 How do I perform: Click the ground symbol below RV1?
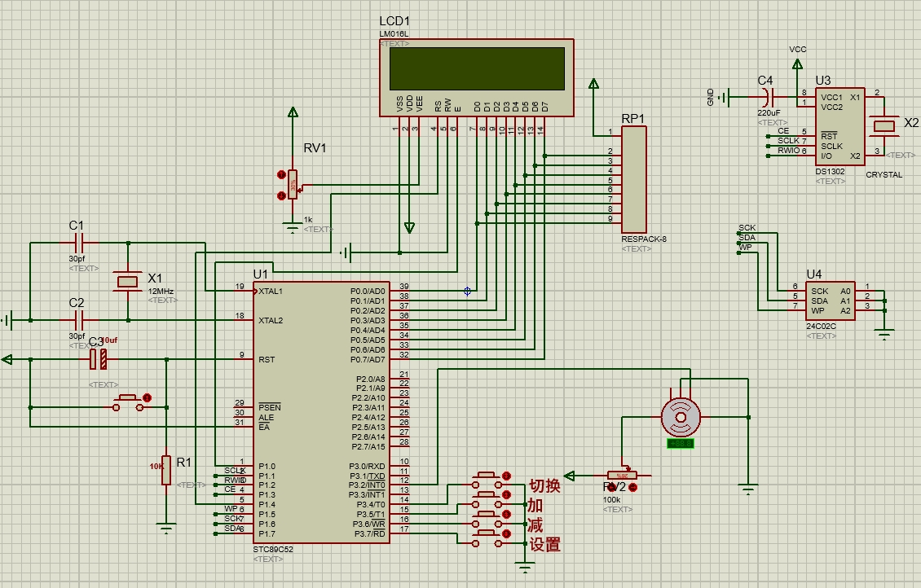pyautogui.click(x=292, y=228)
